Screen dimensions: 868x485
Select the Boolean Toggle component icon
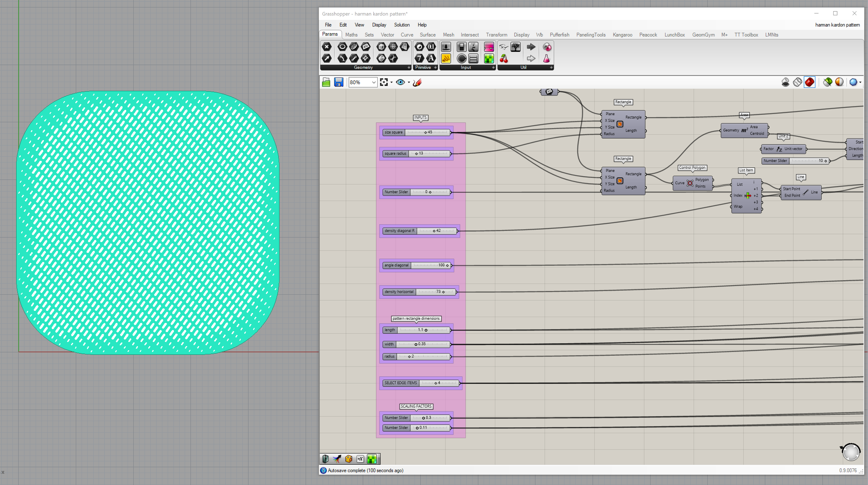coord(461,47)
